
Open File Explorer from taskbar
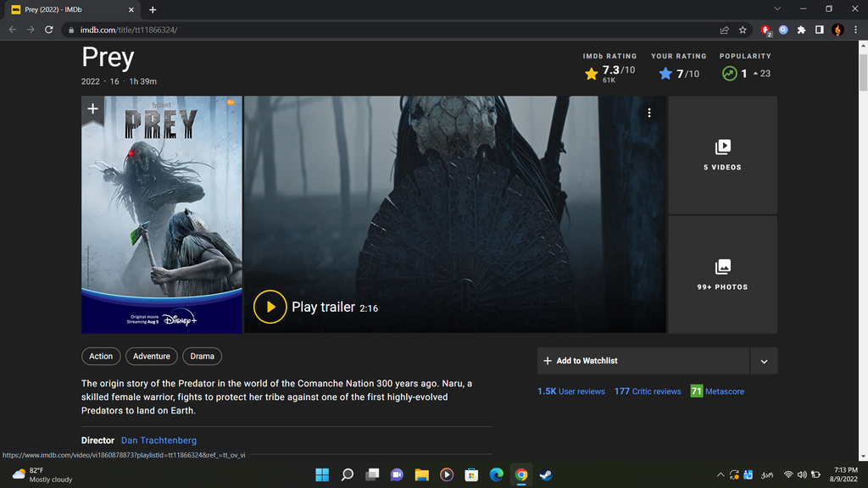pyautogui.click(x=422, y=474)
